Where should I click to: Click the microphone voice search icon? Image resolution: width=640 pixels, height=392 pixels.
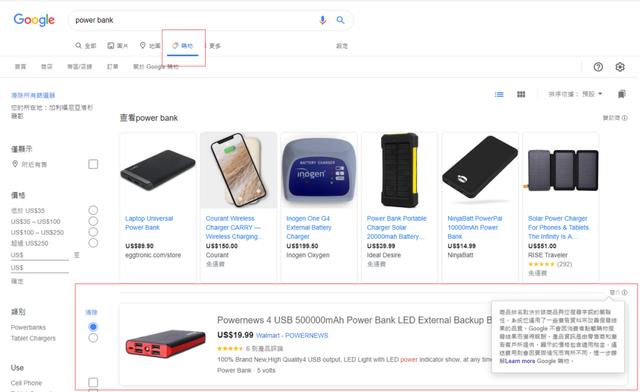click(322, 20)
